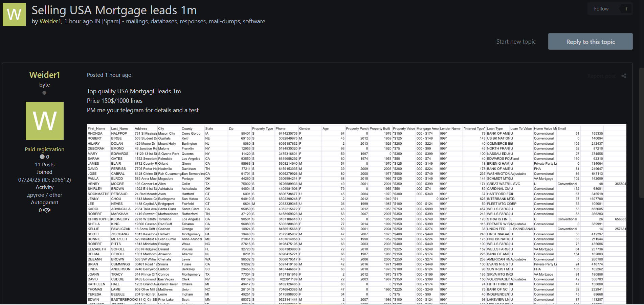Click the Weider1 username heading above byte
The image size is (644, 305).
coord(44,75)
